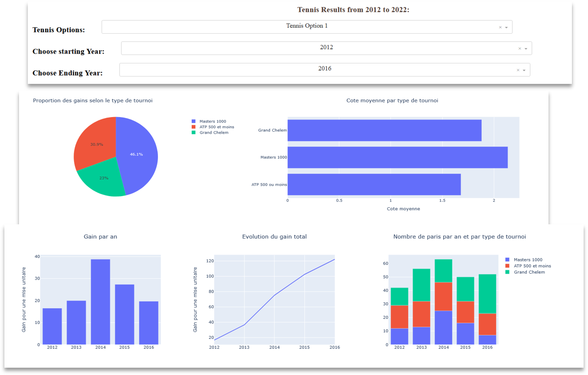The height and width of the screenshot is (375, 588).
Task: Click the Evolution du gain total chart title
Action: [x=274, y=237]
